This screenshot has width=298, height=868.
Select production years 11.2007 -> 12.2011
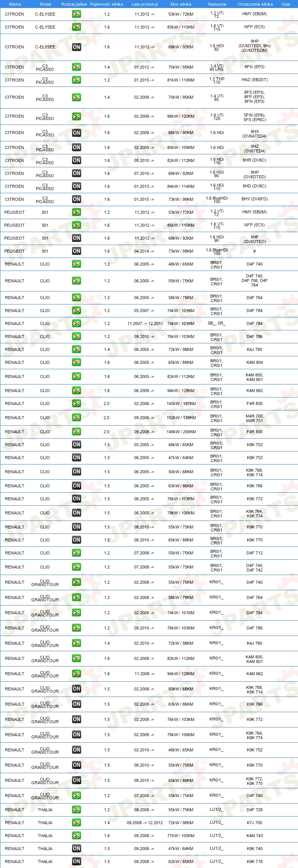coord(145,323)
